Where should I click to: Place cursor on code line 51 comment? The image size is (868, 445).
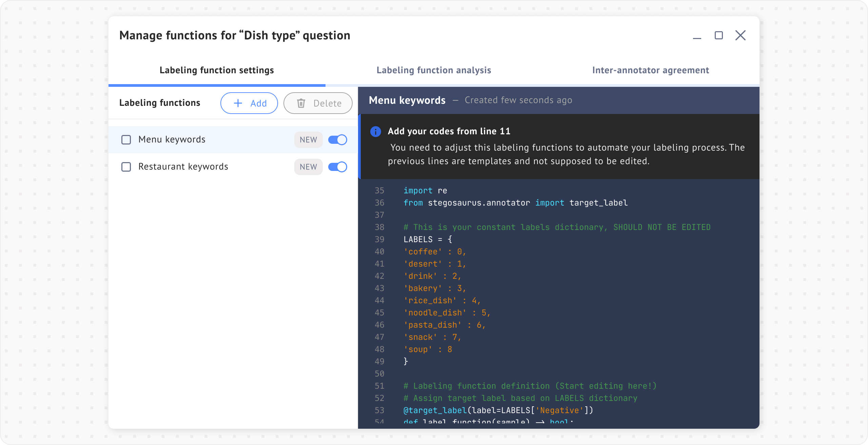click(x=530, y=386)
